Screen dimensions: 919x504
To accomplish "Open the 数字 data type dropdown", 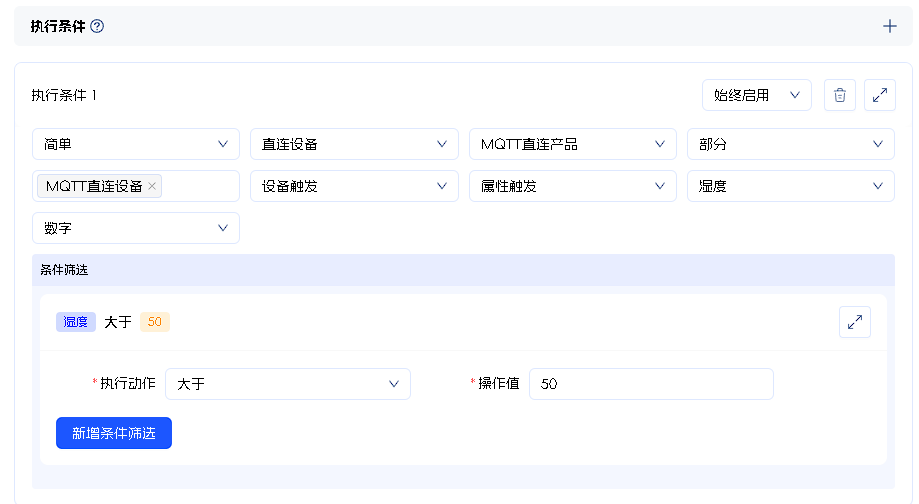I will click(x=136, y=228).
